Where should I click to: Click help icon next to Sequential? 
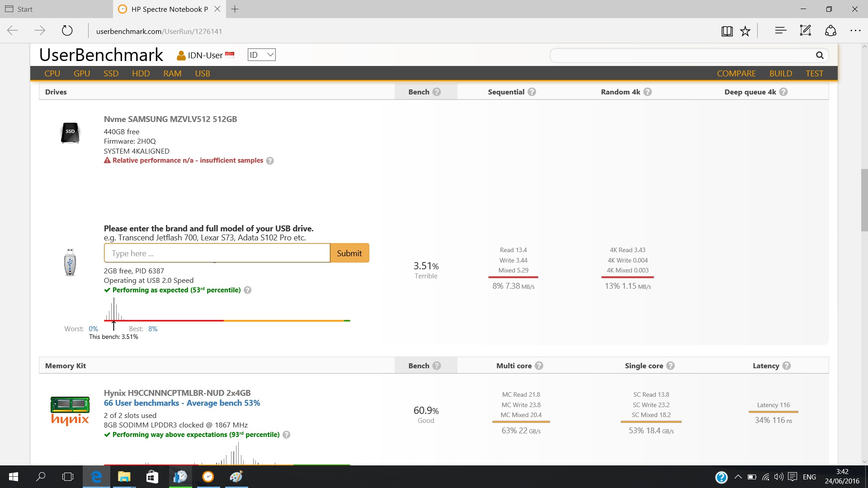[x=532, y=92]
